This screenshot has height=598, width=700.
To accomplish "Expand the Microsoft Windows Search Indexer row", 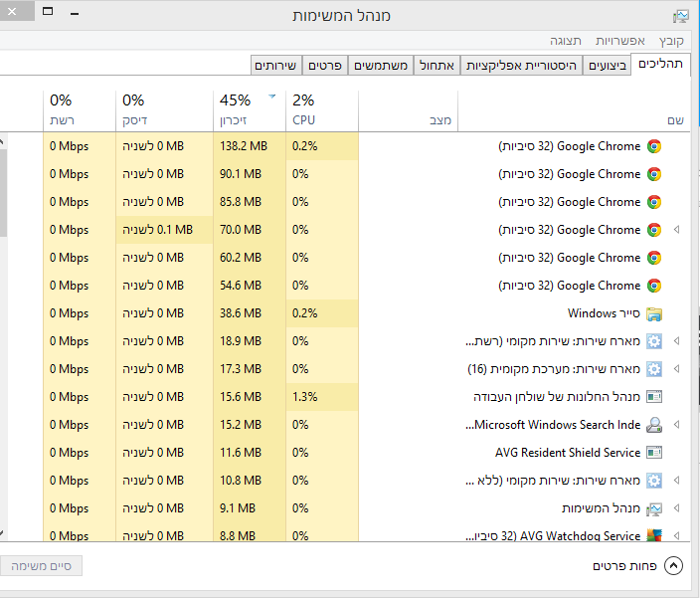I will [677, 424].
